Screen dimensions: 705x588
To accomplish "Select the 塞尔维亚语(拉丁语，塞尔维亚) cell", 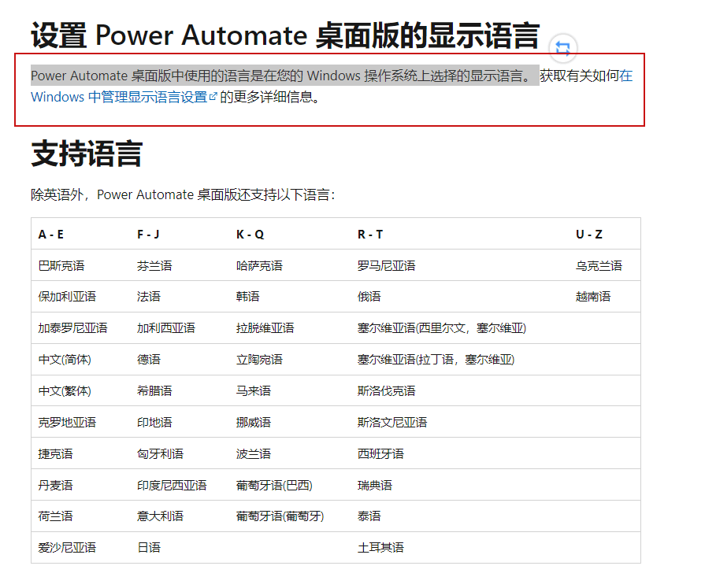I will 436,360.
